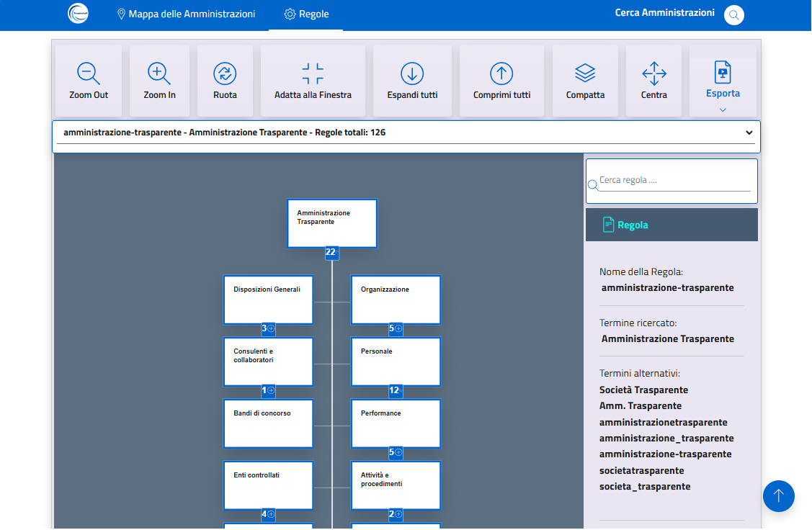Click the Zoom Out magnifier icon
Image resolution: width=812 pixels, height=530 pixels.
[88, 73]
